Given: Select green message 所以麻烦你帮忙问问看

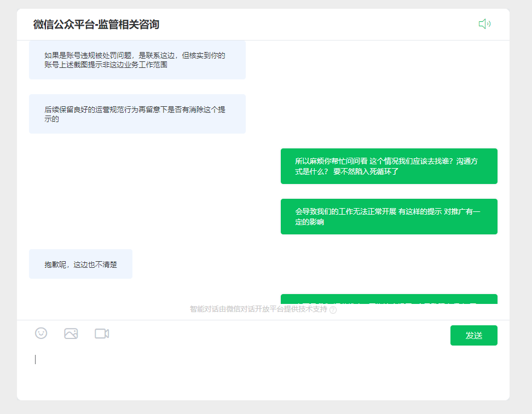Looking at the screenshot, I should (389, 166).
